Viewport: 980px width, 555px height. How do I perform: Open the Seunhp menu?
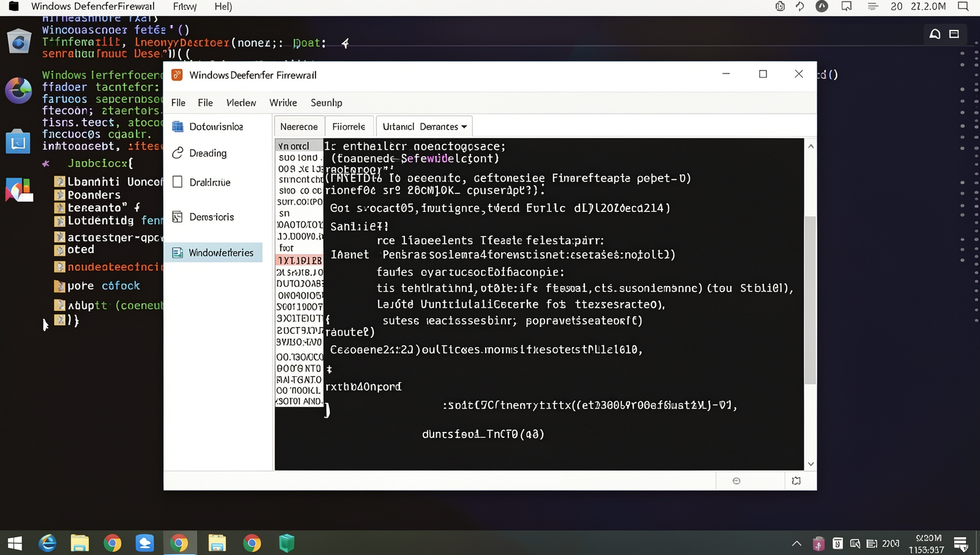(326, 103)
